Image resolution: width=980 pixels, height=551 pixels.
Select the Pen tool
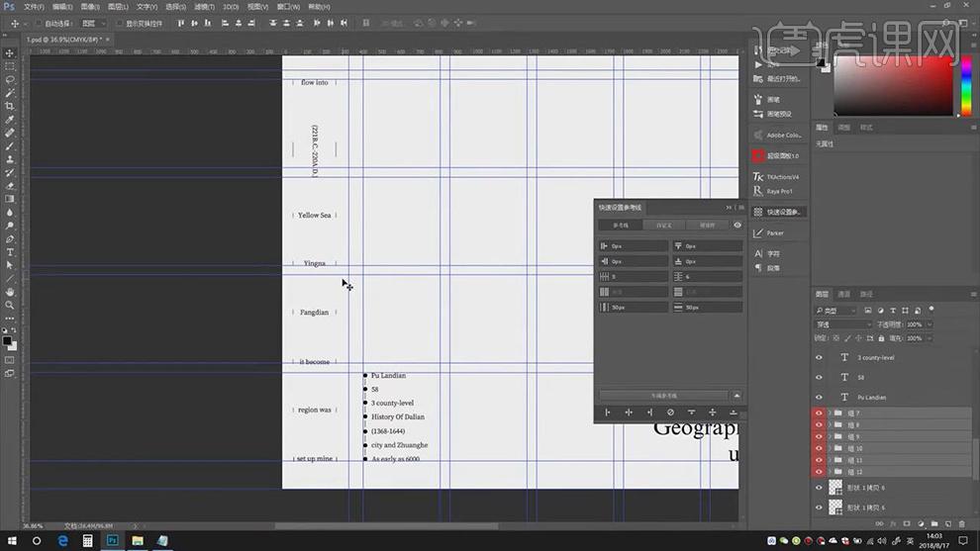9,238
